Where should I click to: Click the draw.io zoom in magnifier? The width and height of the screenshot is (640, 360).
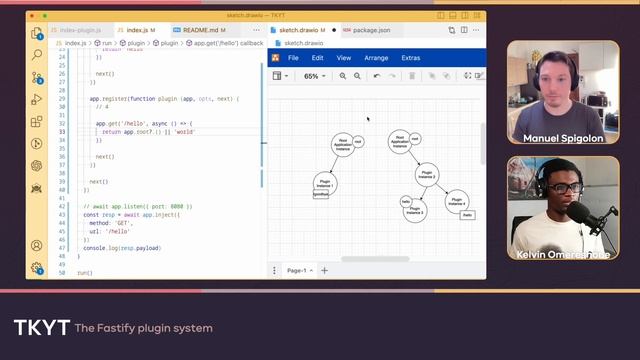[343, 76]
